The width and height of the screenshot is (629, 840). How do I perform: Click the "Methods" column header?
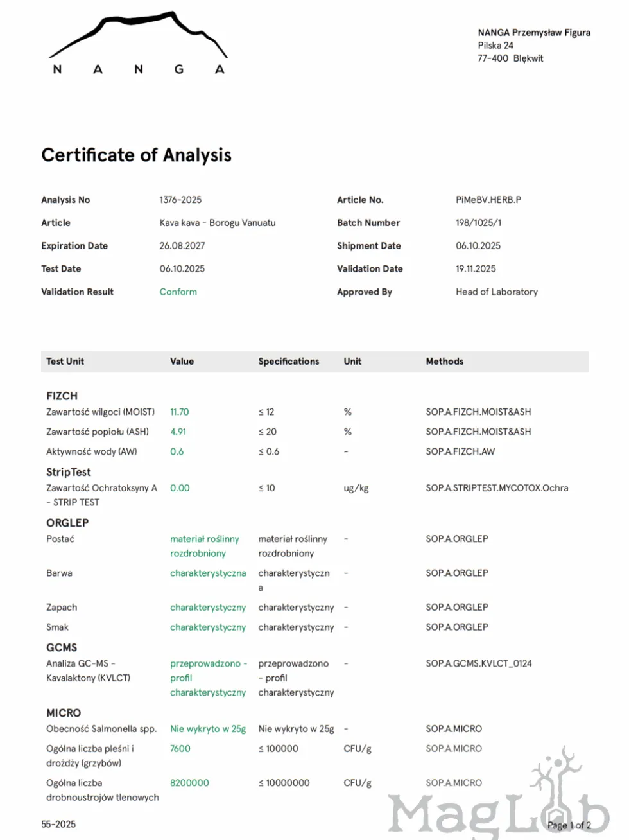pyautogui.click(x=445, y=362)
